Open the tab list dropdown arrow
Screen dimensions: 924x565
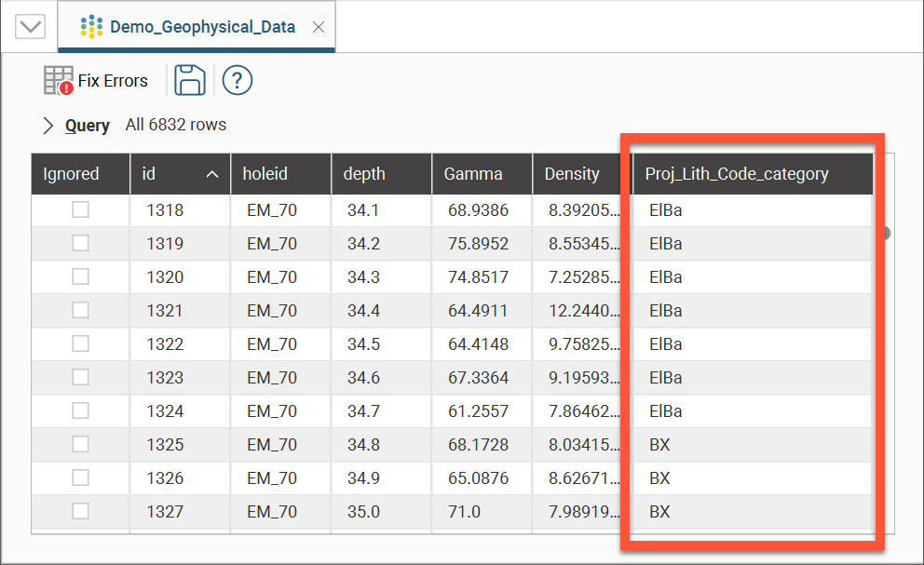coord(31,26)
